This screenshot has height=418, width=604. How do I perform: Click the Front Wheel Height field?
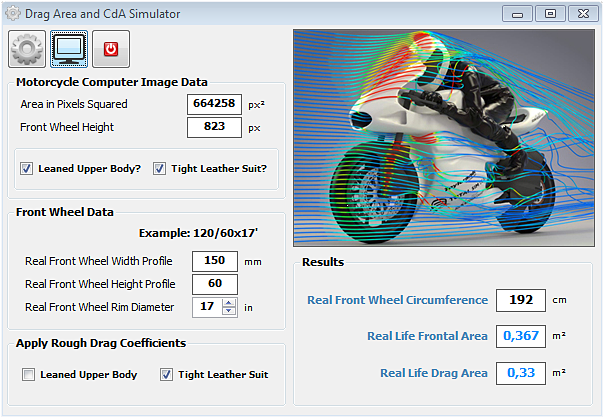(x=215, y=127)
